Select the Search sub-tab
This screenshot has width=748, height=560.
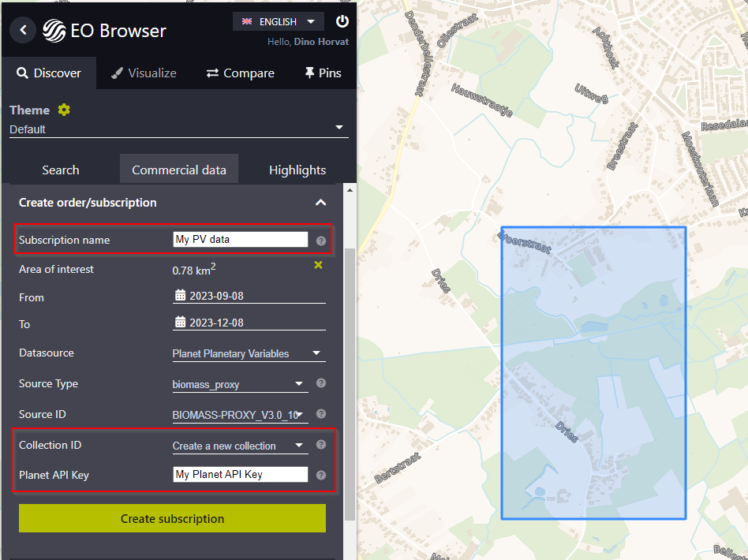click(x=61, y=170)
